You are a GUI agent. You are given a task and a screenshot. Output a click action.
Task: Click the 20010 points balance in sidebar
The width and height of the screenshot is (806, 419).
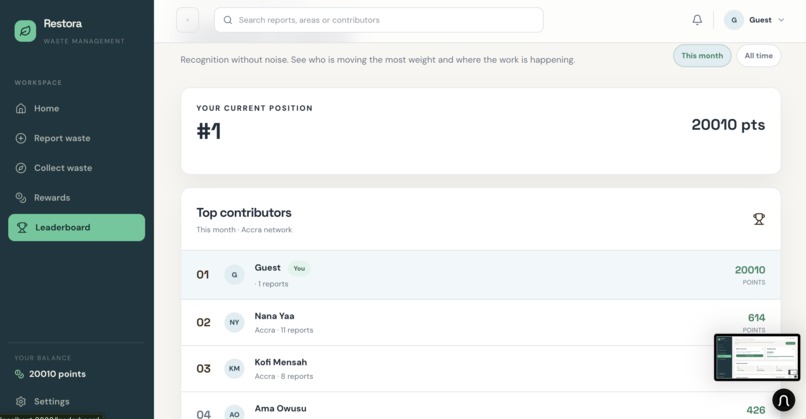pos(58,374)
